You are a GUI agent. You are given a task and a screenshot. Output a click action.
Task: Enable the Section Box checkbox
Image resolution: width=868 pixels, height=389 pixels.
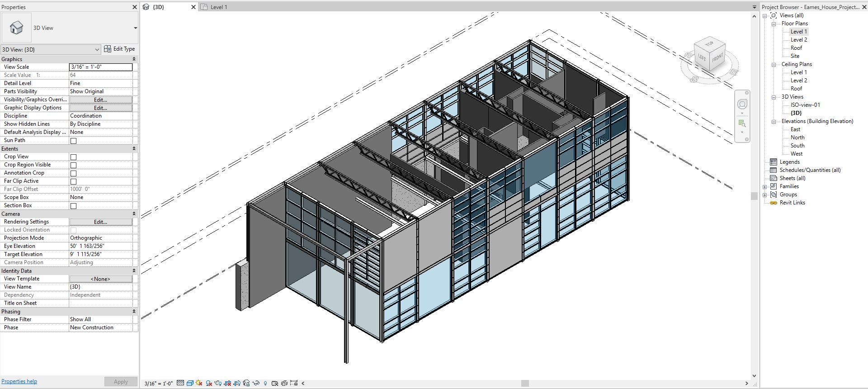coord(73,206)
